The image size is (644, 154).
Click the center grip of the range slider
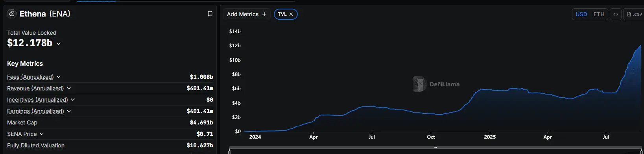point(435,148)
